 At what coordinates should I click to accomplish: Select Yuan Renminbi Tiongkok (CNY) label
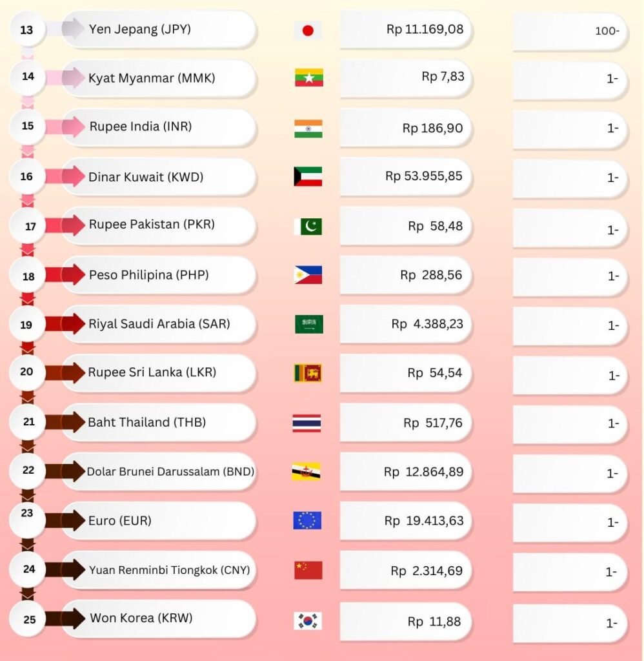coord(169,569)
